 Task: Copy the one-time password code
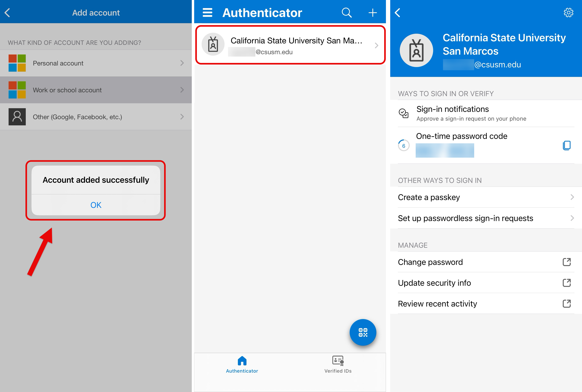(x=566, y=145)
